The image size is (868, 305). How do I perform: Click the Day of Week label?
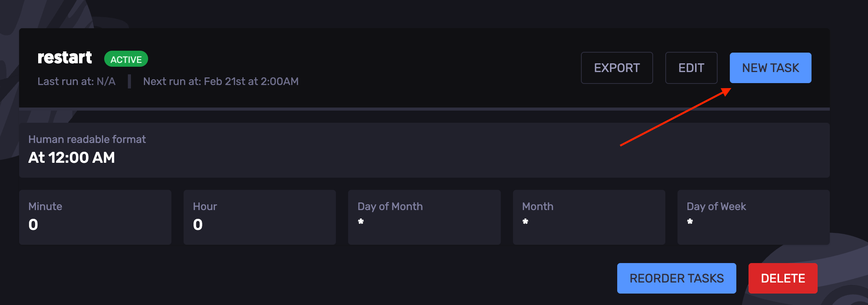716,206
